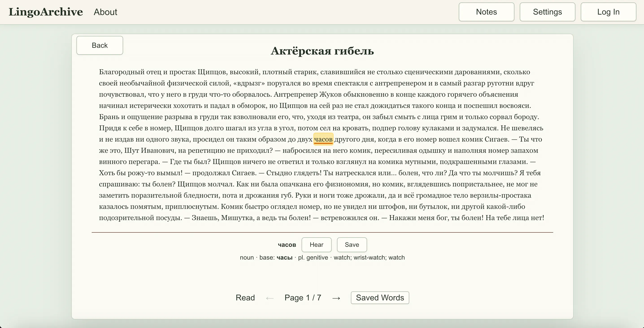Click the word «вдрызг» in the passage
Viewport: 644px width, 328px height.
tap(249, 83)
